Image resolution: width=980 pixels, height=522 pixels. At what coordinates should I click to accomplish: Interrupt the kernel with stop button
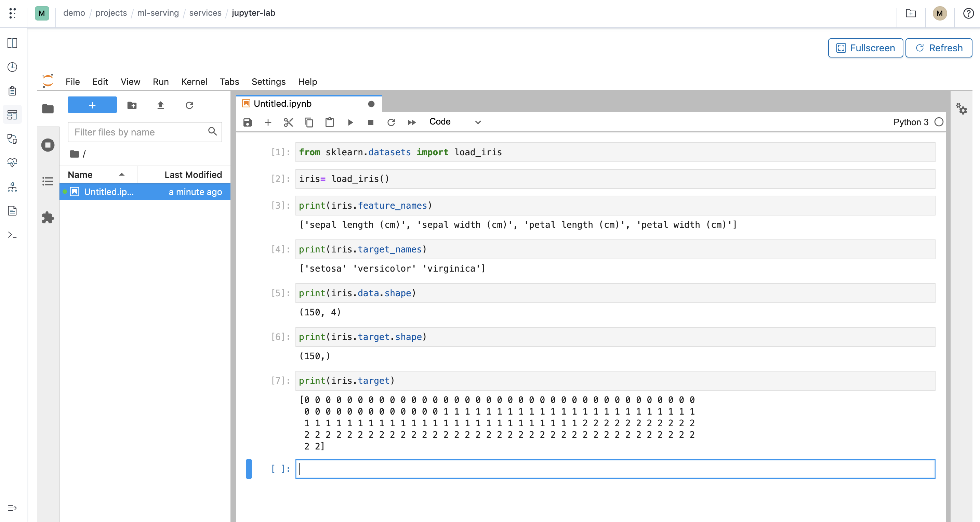371,122
